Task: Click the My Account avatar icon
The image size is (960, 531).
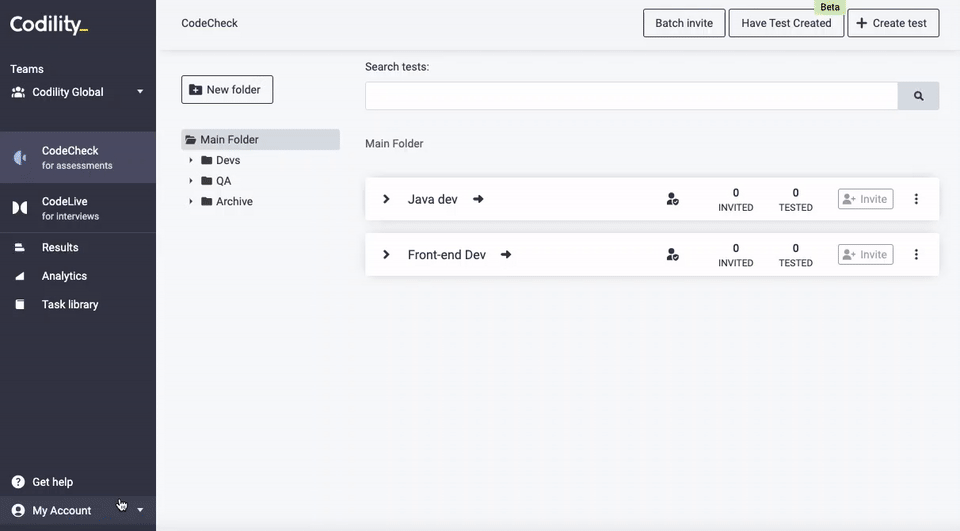Action: tap(18, 510)
